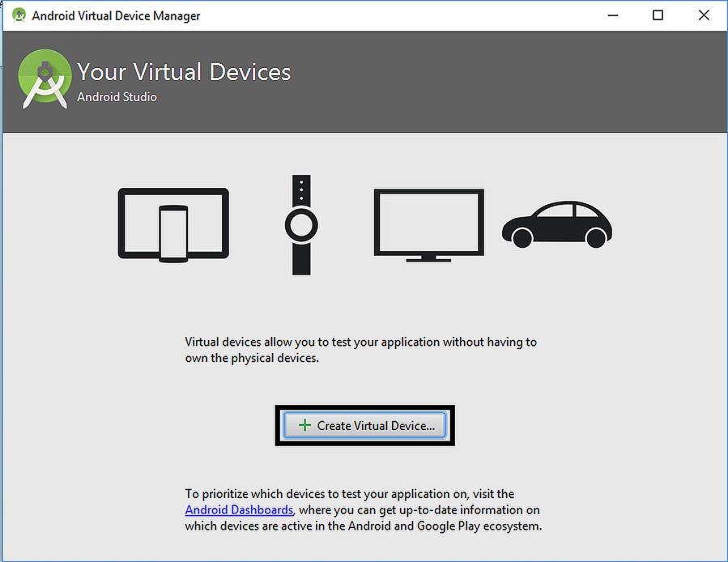Close the Android Virtual Device Manager window
This screenshot has width=728, height=562.
[x=704, y=15]
